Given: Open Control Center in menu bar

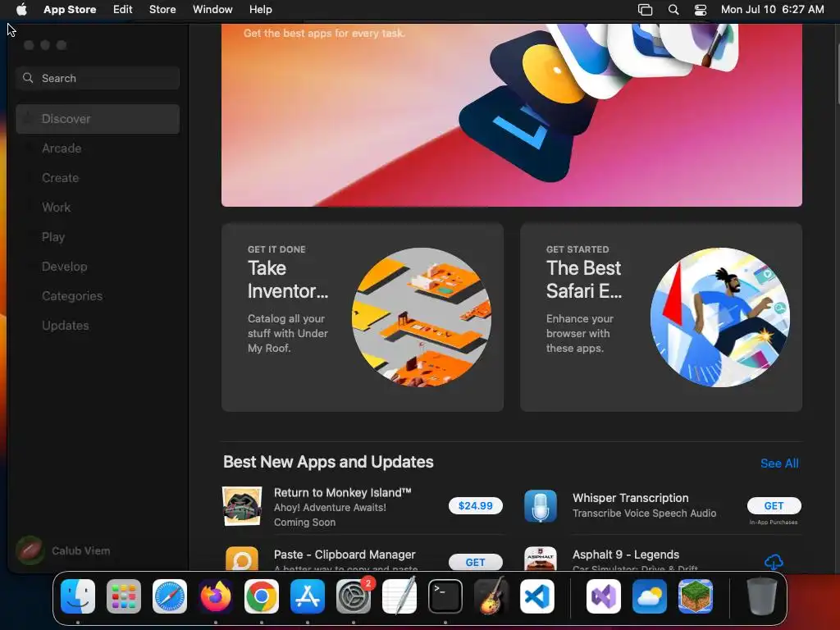Looking at the screenshot, I should pyautogui.click(x=701, y=9).
